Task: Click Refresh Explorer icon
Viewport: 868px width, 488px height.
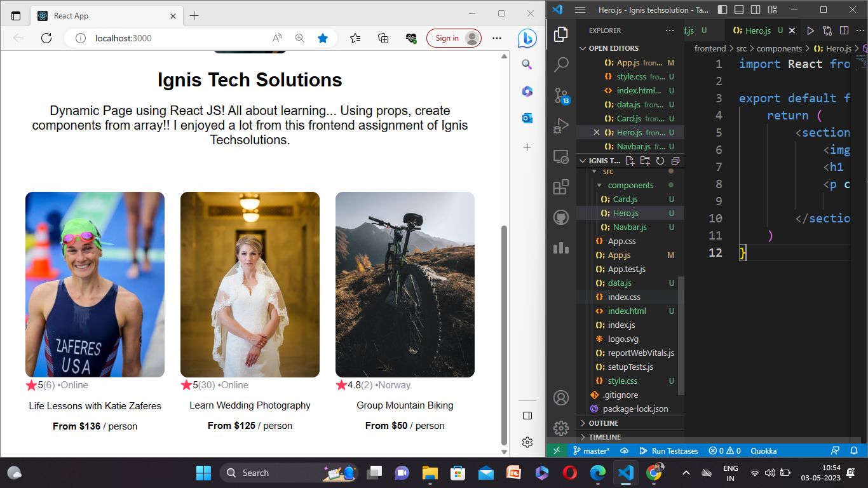Action: (660, 161)
